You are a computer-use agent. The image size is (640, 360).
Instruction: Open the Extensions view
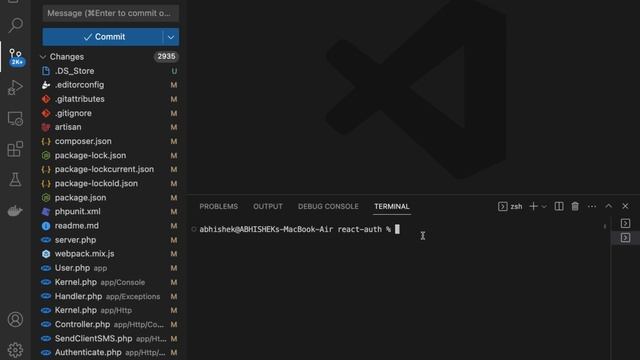pos(16,149)
